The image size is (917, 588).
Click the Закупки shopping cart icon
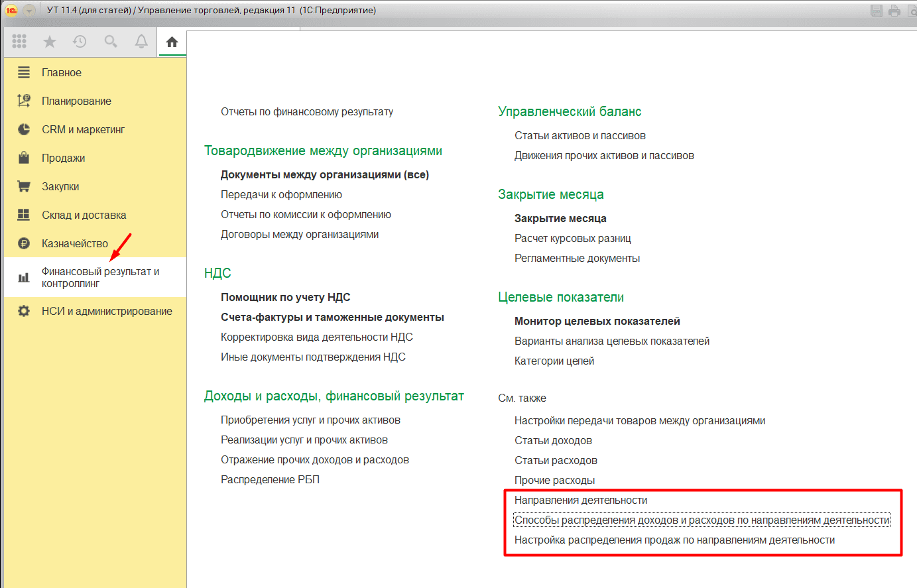[24, 186]
